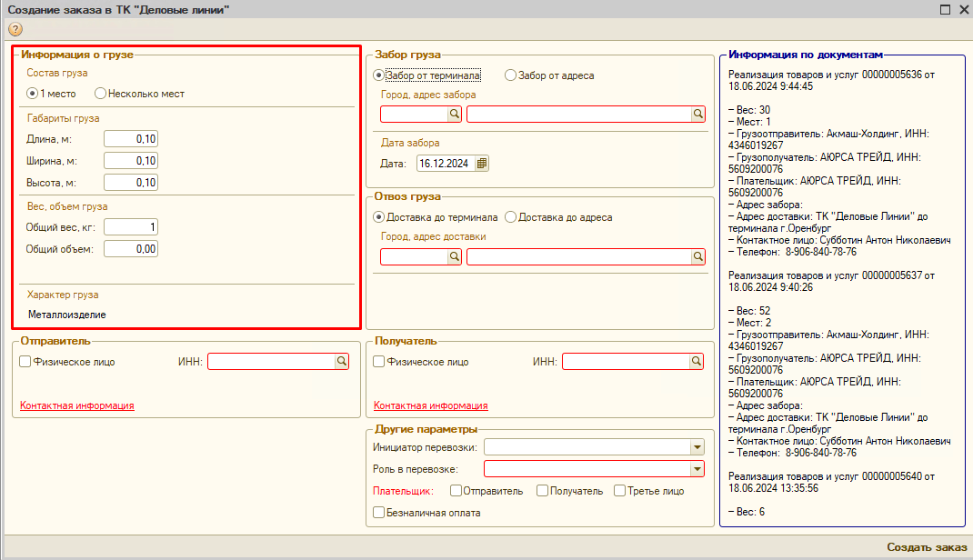The image size is (973, 560).
Task: Click search icon in delivery city field
Action: pyautogui.click(x=455, y=256)
